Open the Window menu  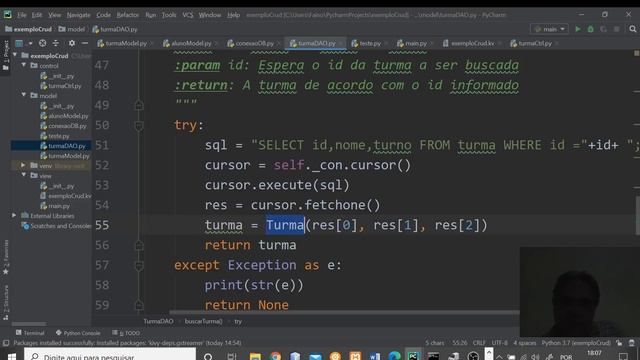pyautogui.click(x=209, y=15)
